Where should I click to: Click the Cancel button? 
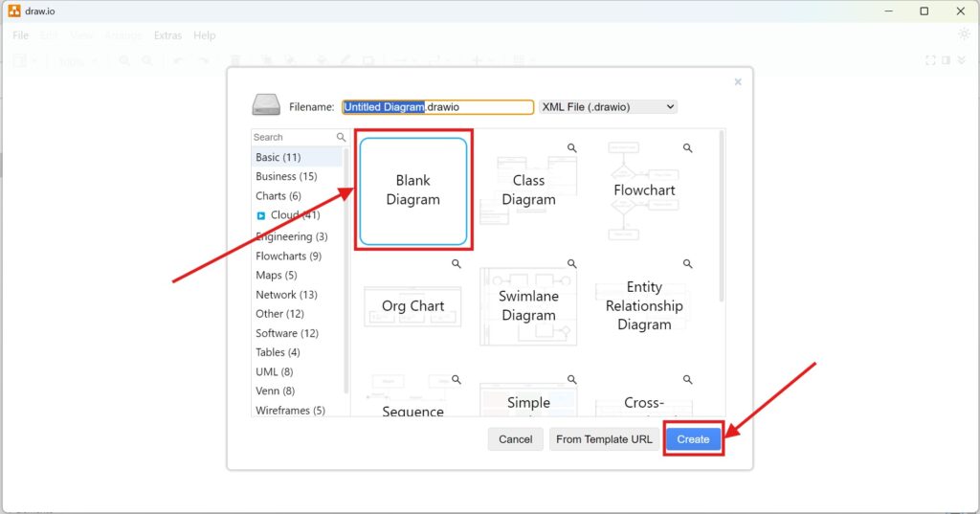point(515,439)
